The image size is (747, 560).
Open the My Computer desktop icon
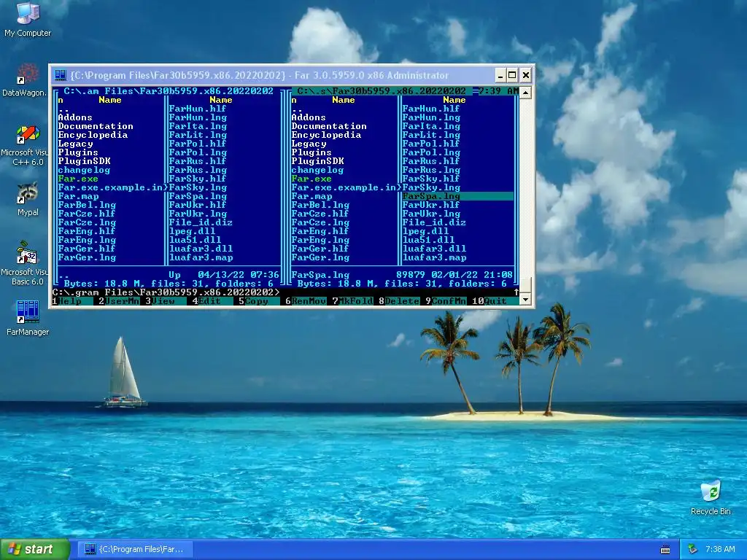coord(28,20)
